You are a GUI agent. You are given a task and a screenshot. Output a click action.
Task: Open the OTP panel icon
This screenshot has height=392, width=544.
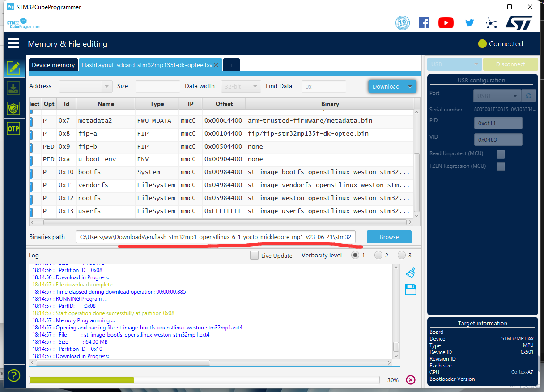coord(13,128)
